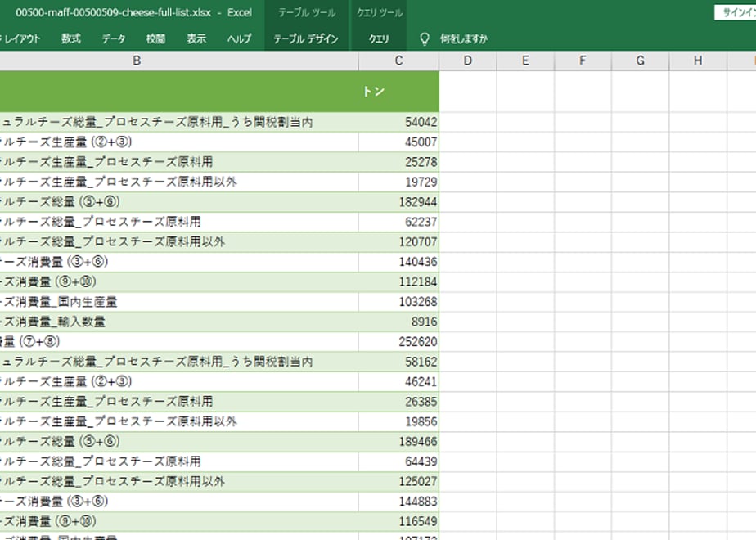
Task: Select cell with value 64439
Action: click(398, 461)
